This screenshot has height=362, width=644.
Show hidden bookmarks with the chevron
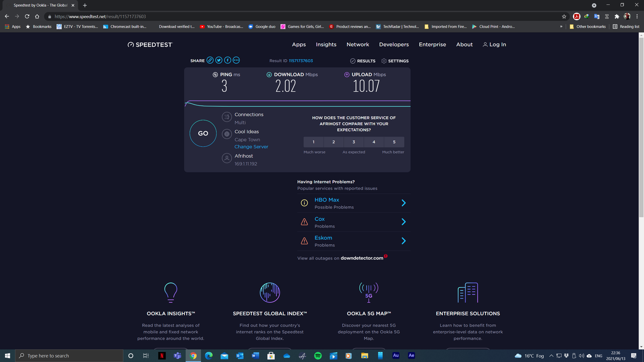561,27
